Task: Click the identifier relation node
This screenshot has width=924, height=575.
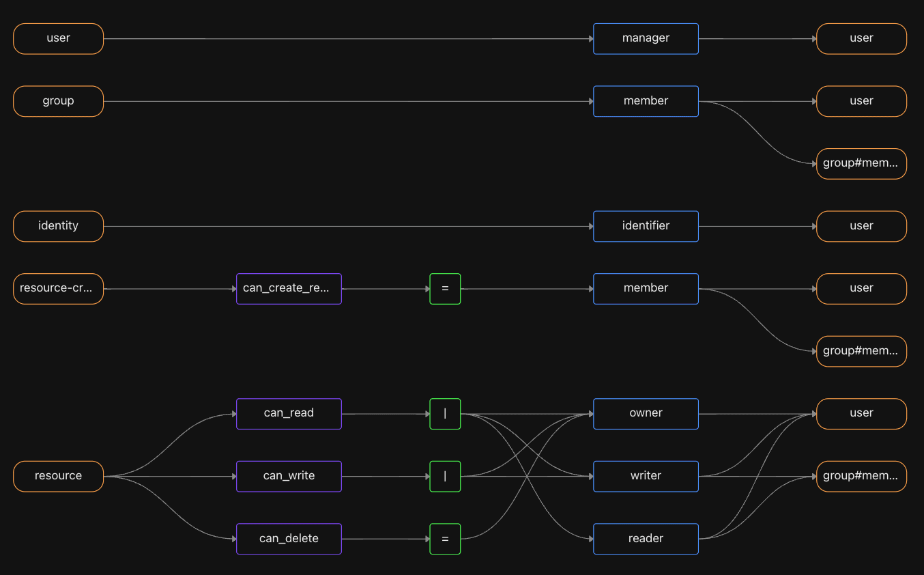Action: [646, 226]
